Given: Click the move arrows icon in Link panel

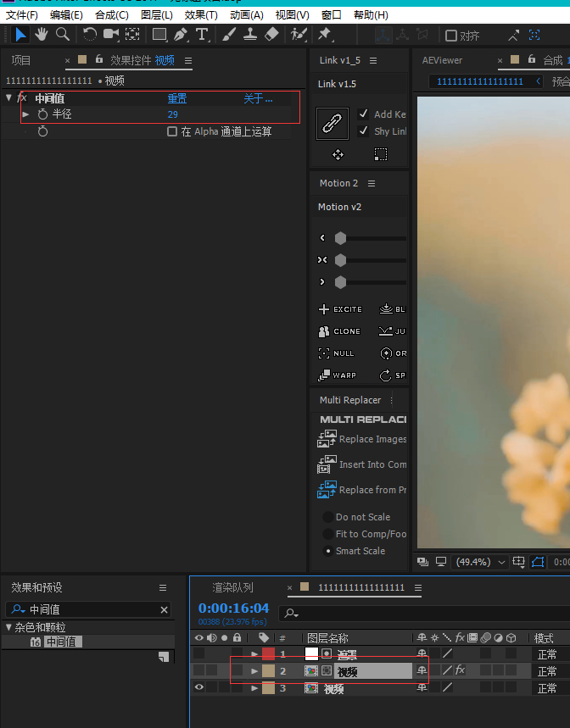Looking at the screenshot, I should click(338, 154).
